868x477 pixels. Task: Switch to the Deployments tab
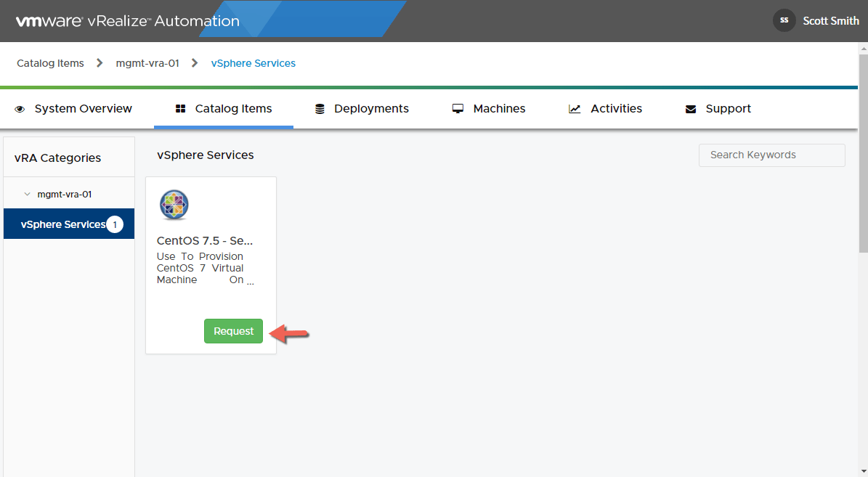click(370, 109)
